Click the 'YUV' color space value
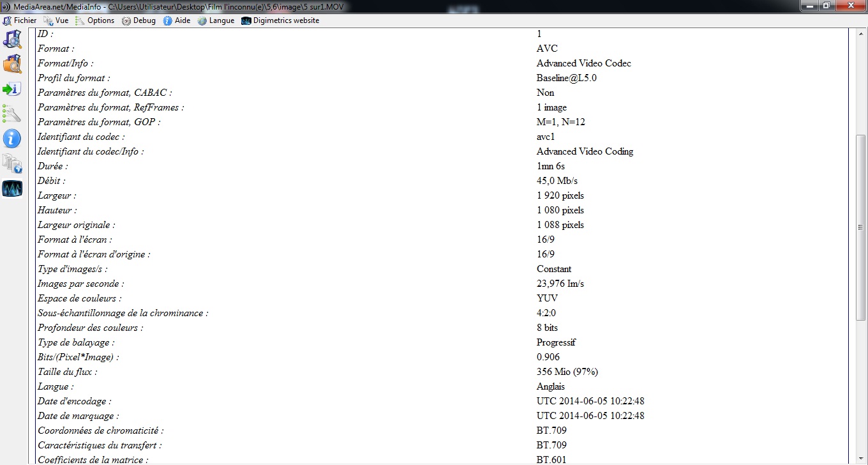The image size is (868, 465). (548, 298)
